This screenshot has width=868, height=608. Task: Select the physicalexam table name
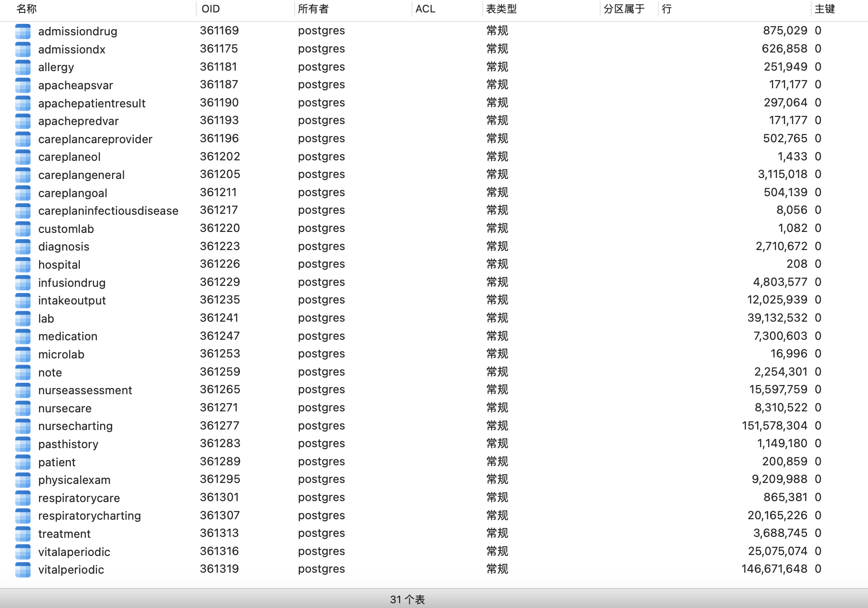pos(74,480)
